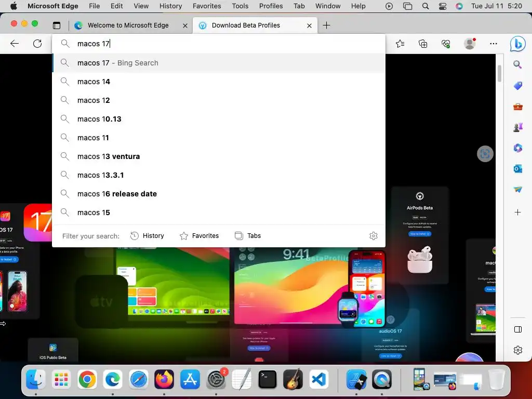Open the Collections toolbar icon
The height and width of the screenshot is (399, 532).
pyautogui.click(x=423, y=44)
